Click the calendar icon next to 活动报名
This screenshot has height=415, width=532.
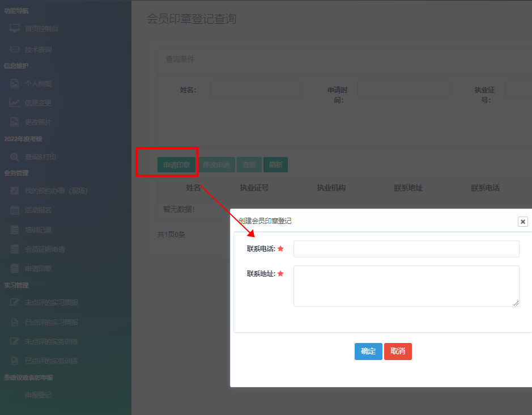[15, 210]
